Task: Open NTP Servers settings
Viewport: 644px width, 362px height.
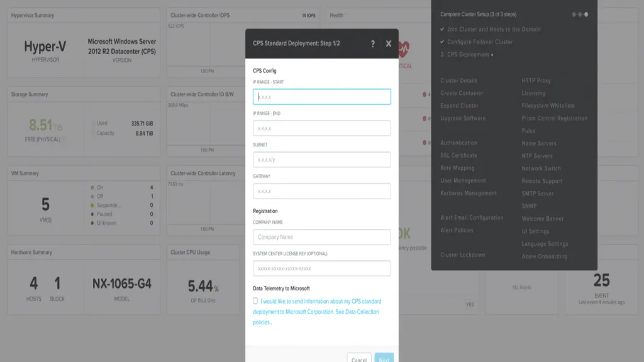Action: pos(537,156)
